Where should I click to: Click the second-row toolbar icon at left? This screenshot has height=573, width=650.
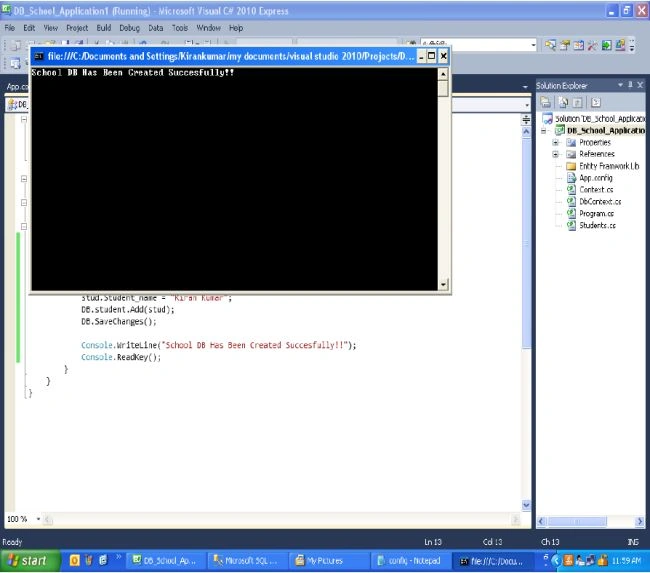pyautogui.click(x=15, y=63)
